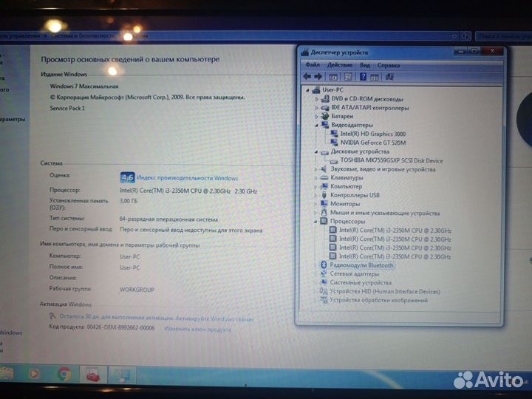Open the red toolbox icon in the taskbar
Image resolution: width=532 pixels, height=399 pixels.
[93, 375]
